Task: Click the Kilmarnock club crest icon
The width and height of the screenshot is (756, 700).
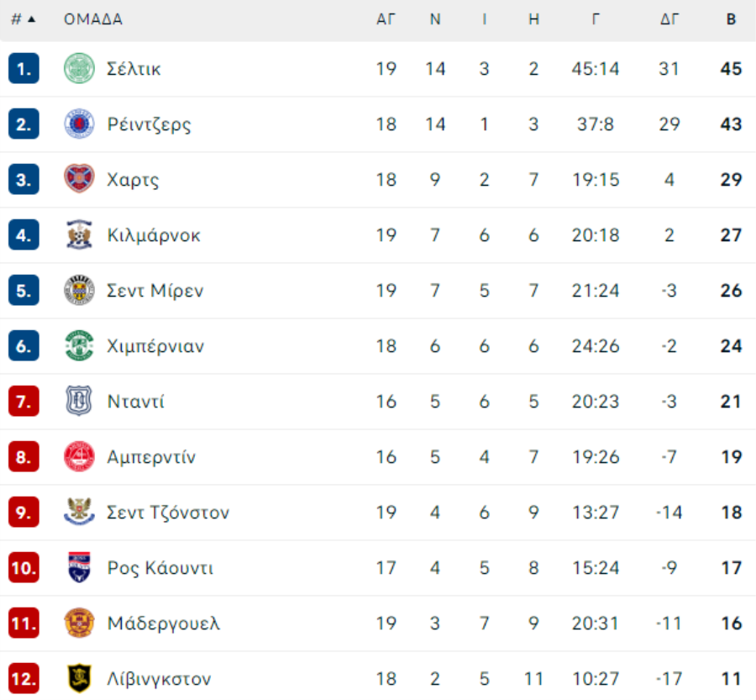Action: pyautogui.click(x=79, y=234)
